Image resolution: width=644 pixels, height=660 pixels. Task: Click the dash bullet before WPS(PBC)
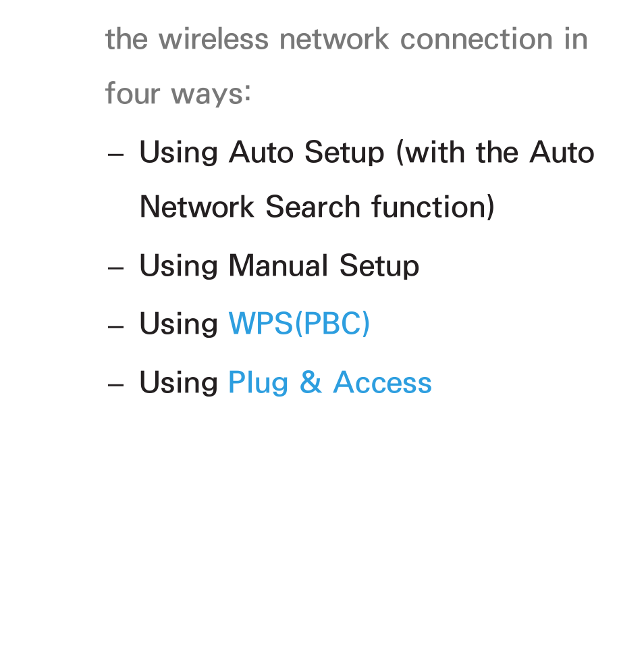pos(115,326)
